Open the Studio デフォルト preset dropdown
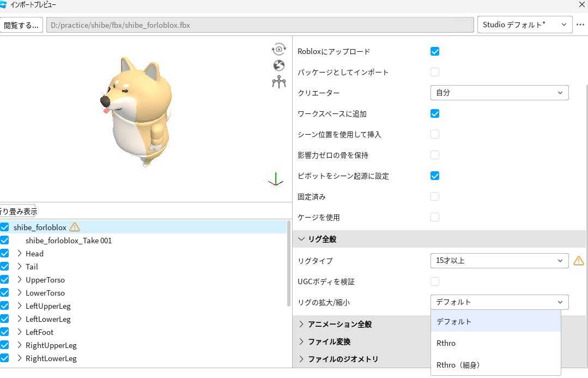588x378 pixels. tap(525, 25)
